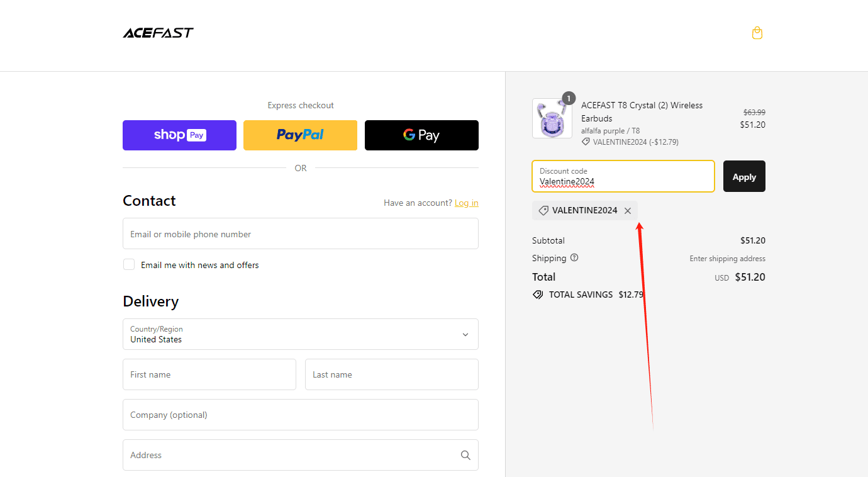This screenshot has height=477, width=868.
Task: Click the tag icon in VALENTINE2024 chip
Action: pyautogui.click(x=543, y=211)
